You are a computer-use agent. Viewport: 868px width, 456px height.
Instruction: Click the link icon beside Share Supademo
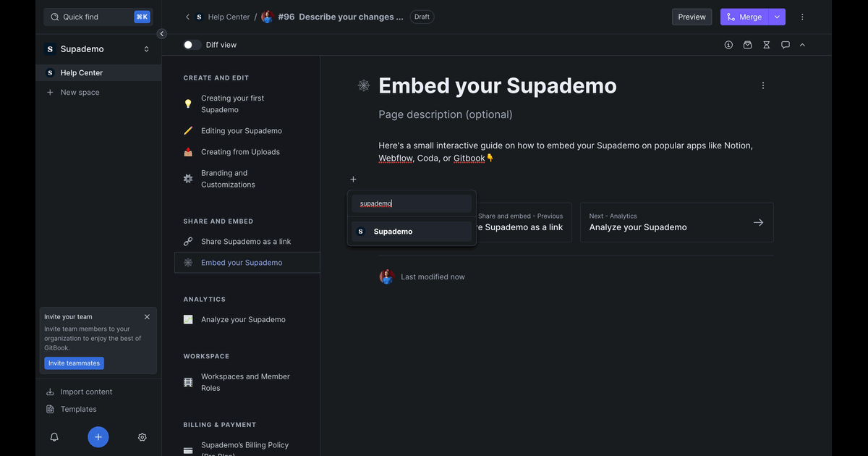(188, 242)
